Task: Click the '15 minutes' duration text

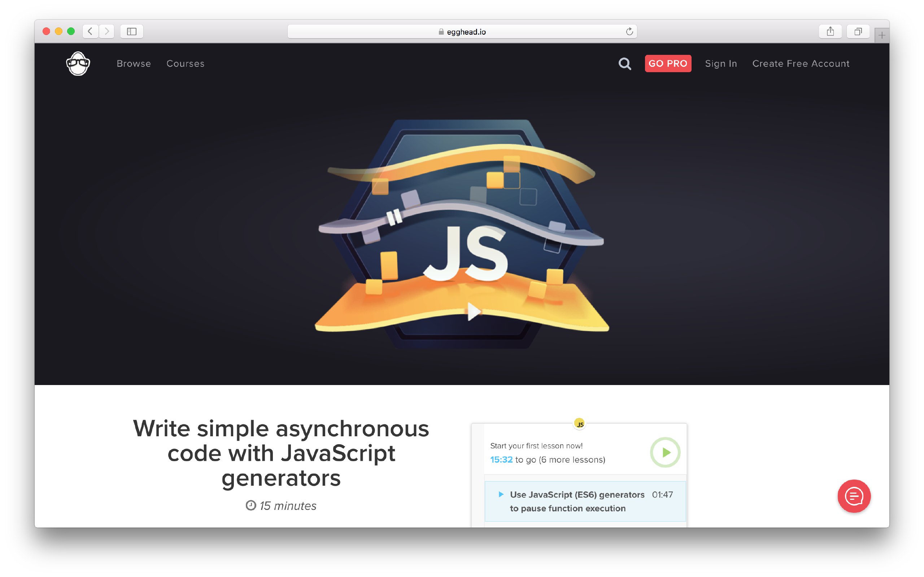Action: tap(288, 506)
